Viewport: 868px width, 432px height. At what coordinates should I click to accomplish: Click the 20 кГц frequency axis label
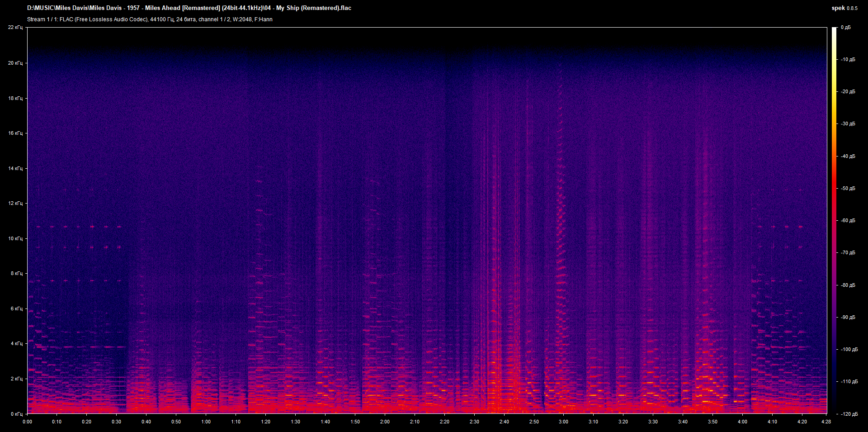(15, 63)
